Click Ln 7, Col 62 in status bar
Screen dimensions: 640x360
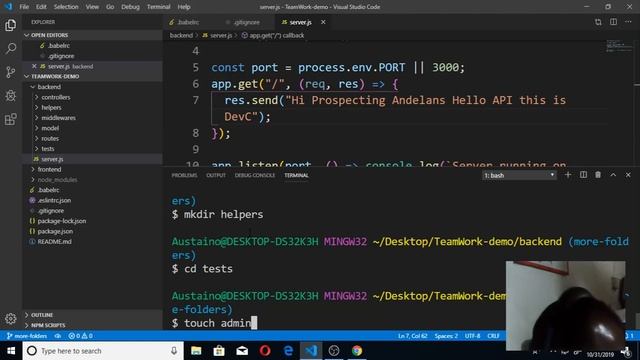[x=412, y=336]
